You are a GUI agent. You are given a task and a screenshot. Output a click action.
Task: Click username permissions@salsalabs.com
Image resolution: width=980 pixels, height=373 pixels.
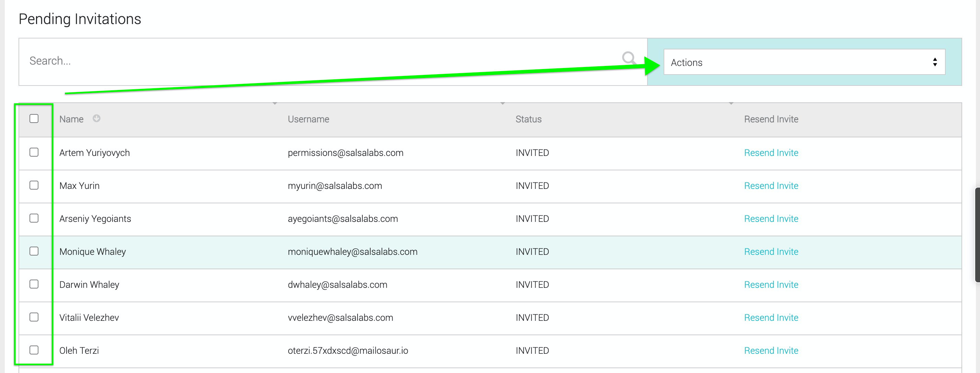point(346,153)
